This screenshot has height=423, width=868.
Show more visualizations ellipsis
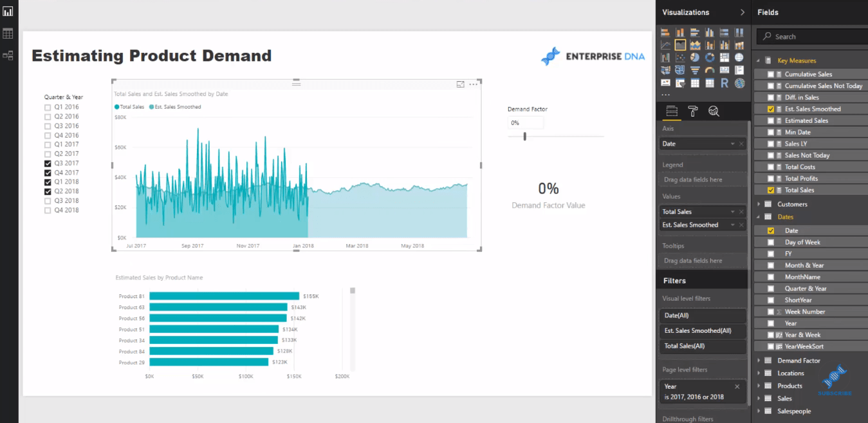coord(665,95)
